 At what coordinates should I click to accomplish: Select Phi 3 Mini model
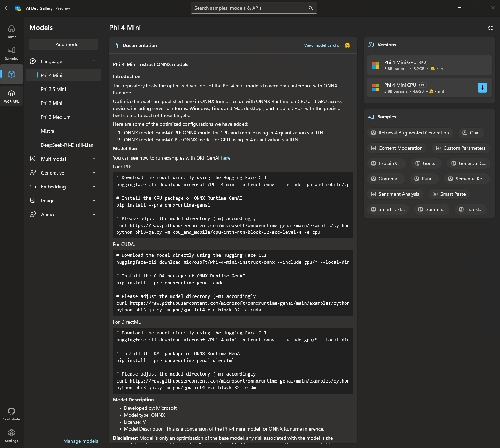[63, 103]
